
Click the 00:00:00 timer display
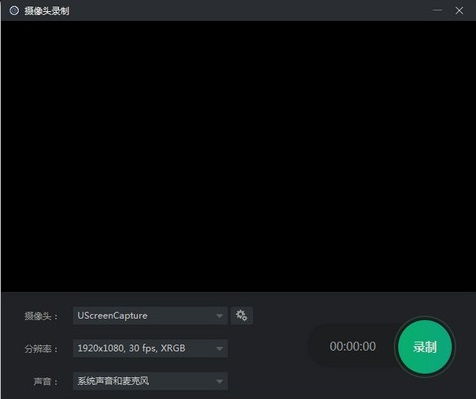coord(353,346)
